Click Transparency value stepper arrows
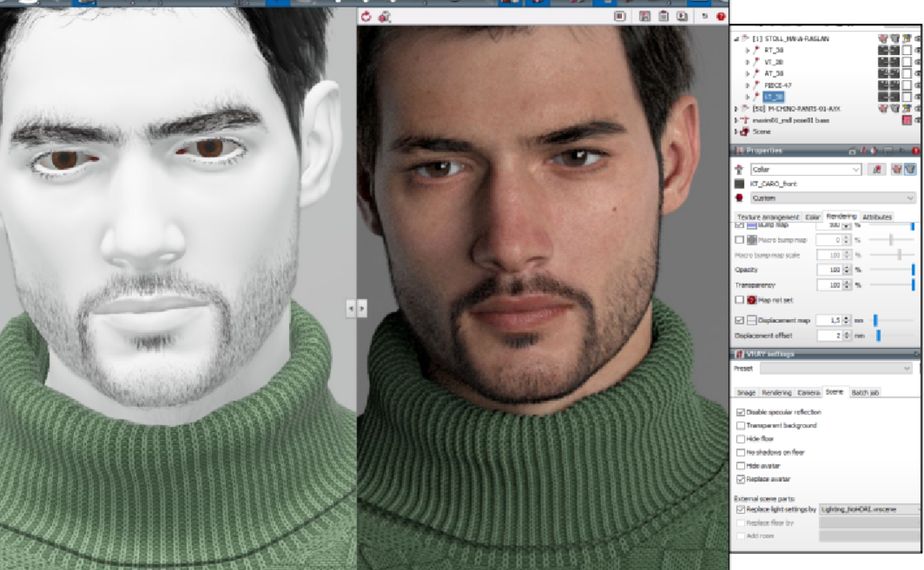 coord(845,285)
